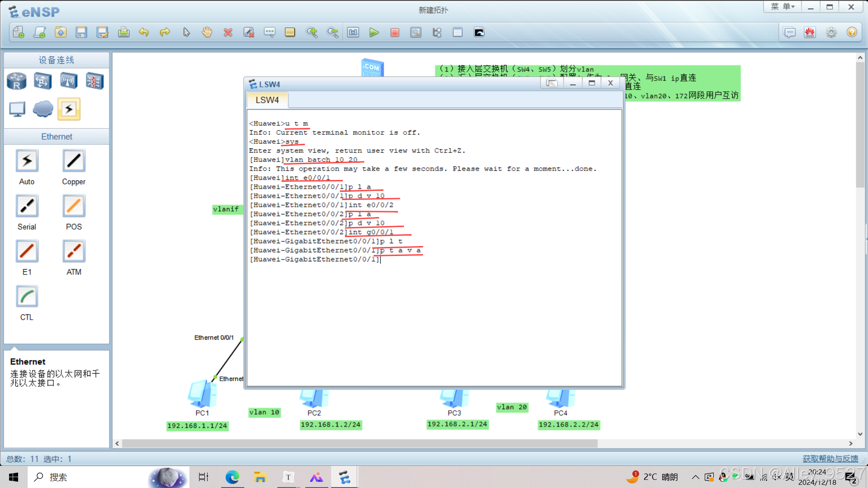Select the pointer cursor tool
This screenshot has width=868, height=488.
point(186,32)
